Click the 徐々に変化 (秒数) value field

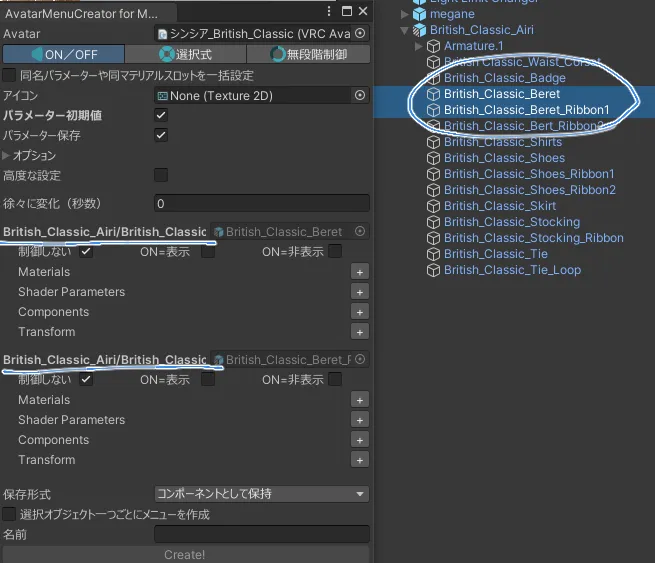[261, 203]
